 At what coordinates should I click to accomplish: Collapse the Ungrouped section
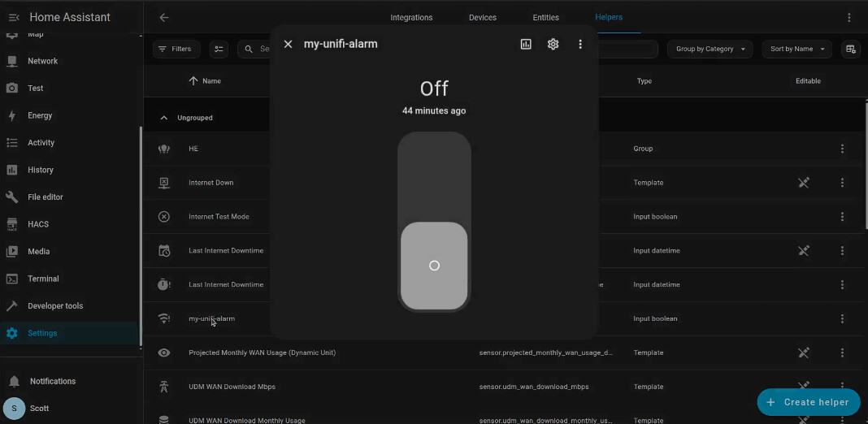coord(164,118)
